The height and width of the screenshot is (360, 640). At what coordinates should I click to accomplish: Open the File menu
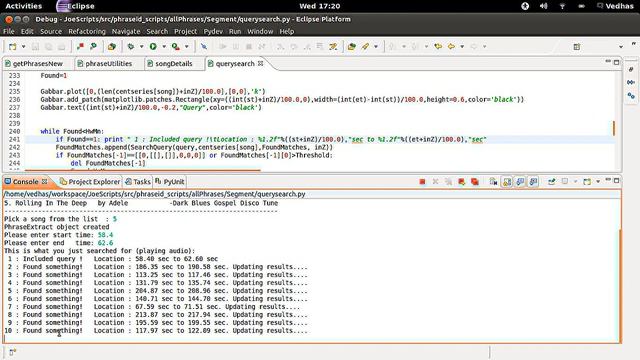[9, 31]
